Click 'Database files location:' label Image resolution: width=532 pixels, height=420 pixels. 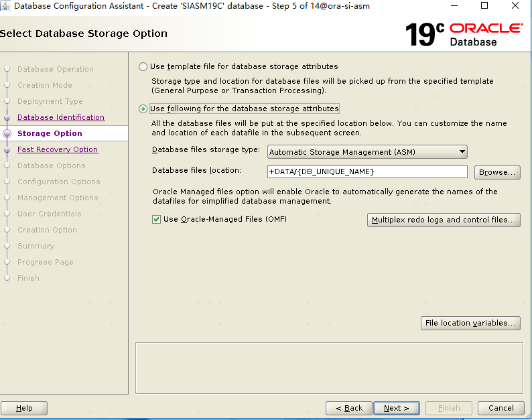pyautogui.click(x=196, y=170)
